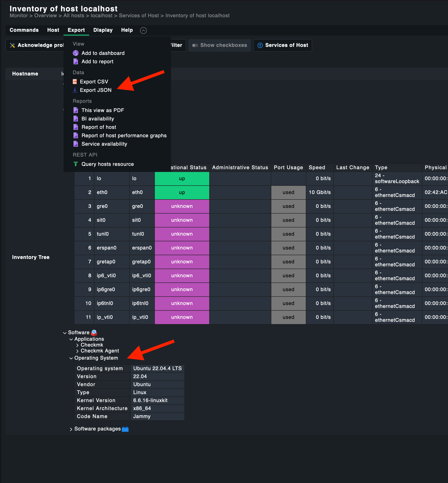Toggle the Show checkboxes switch
This screenshot has height=483, width=448.
coord(195,45)
